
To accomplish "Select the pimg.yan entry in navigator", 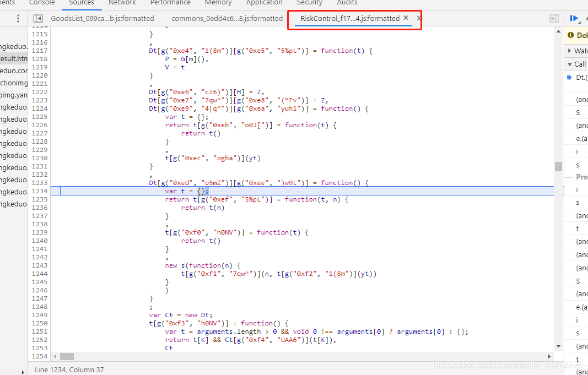I will 14,95.
